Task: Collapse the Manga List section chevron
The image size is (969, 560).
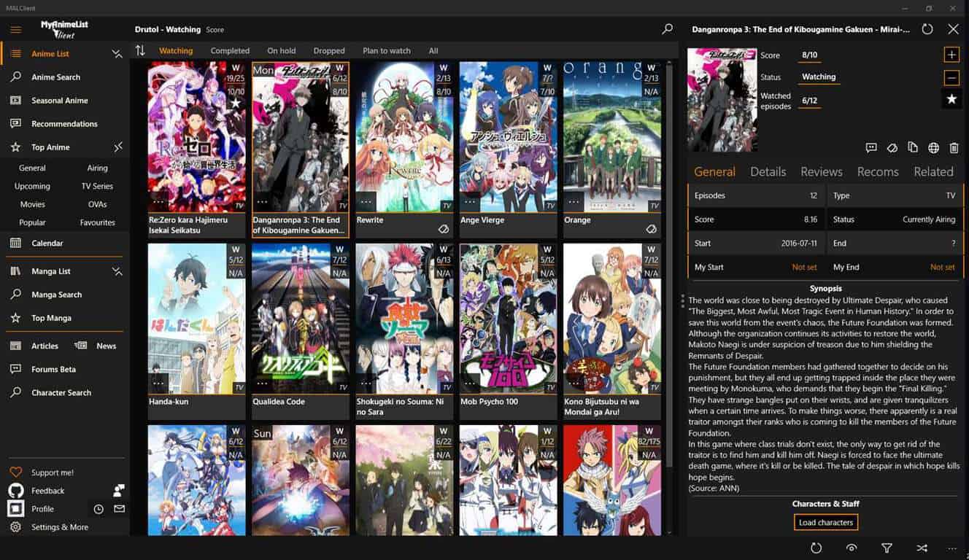Action: (117, 271)
